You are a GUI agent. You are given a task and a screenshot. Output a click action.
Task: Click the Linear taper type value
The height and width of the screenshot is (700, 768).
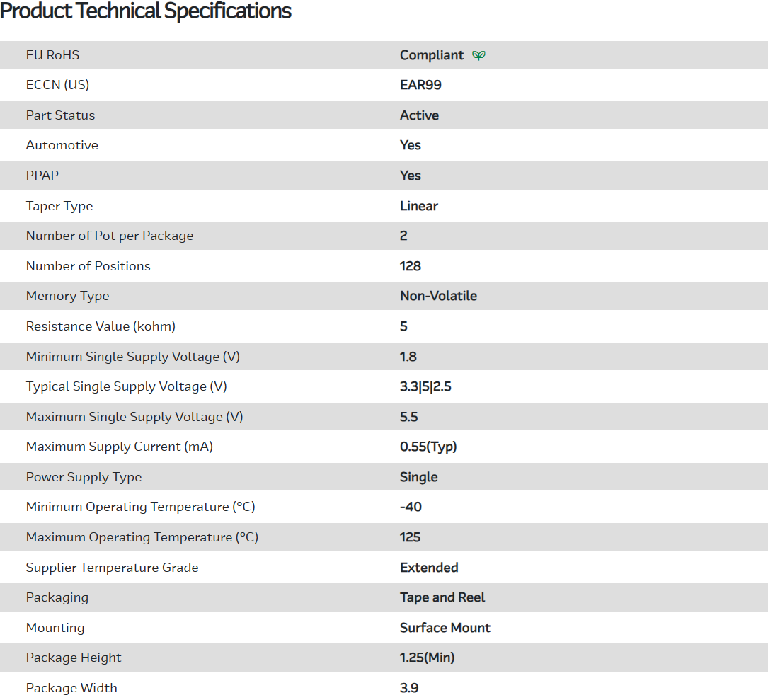419,206
